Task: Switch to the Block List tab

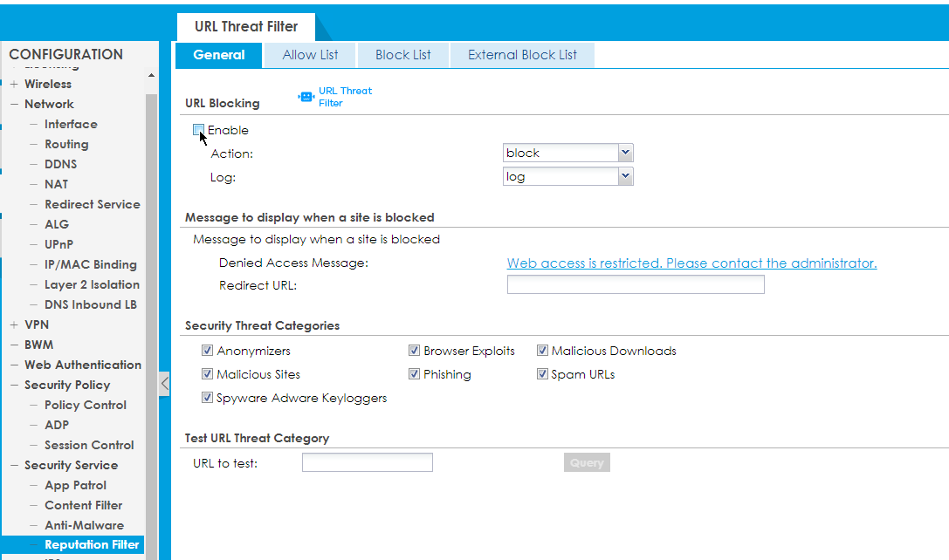Action: click(x=402, y=54)
